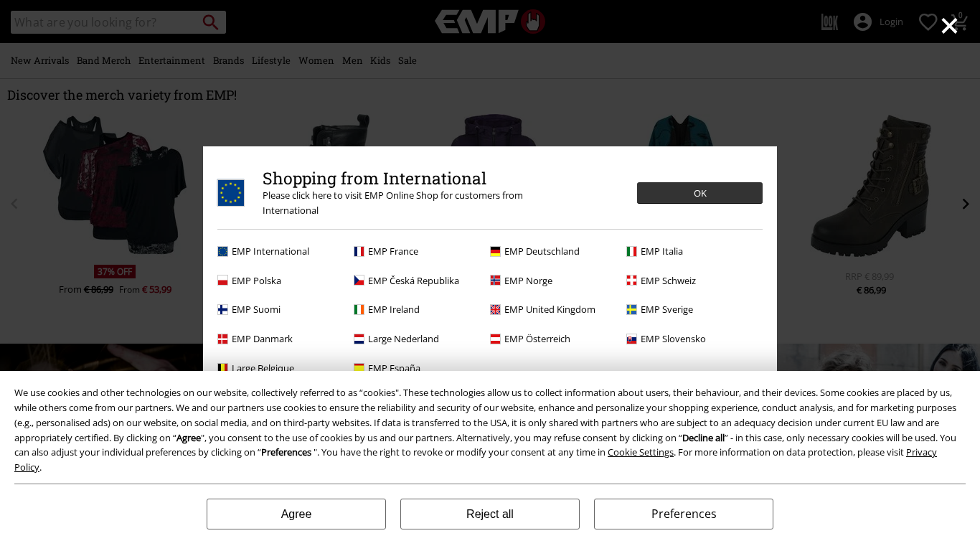The width and height of the screenshot is (980, 551).
Task: Click the Austria flag icon
Action: click(x=495, y=339)
